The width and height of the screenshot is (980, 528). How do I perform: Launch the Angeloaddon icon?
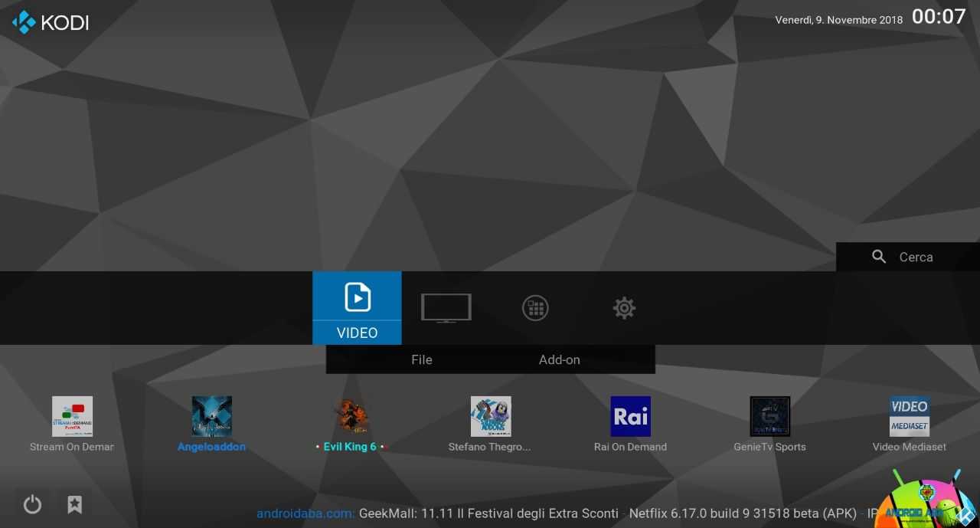(211, 416)
